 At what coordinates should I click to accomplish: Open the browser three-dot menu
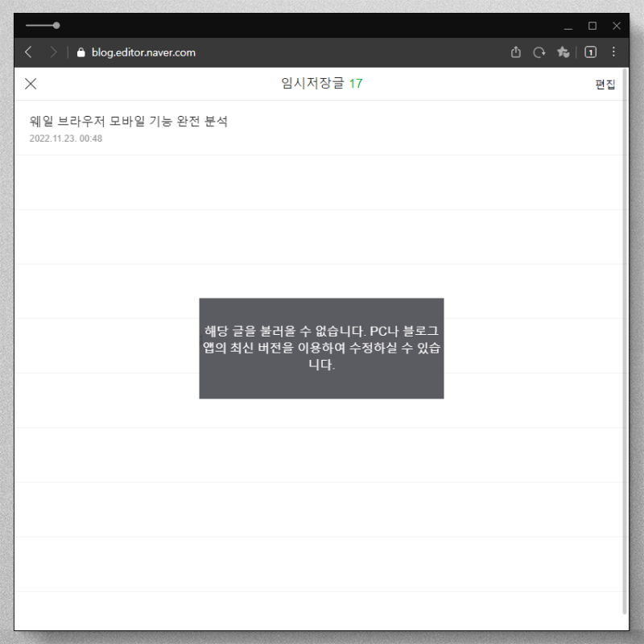click(x=613, y=52)
